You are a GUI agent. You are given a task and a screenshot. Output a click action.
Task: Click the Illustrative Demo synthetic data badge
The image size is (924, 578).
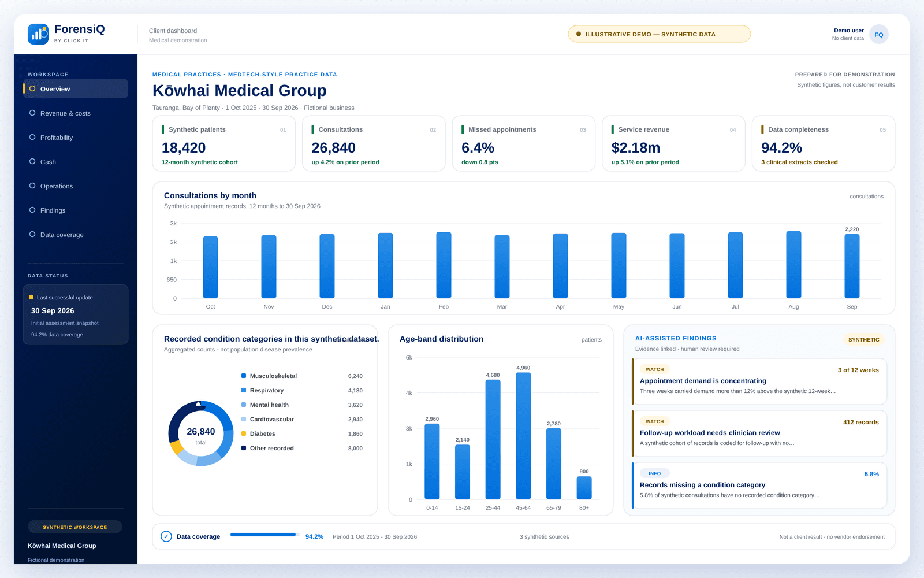coord(659,34)
